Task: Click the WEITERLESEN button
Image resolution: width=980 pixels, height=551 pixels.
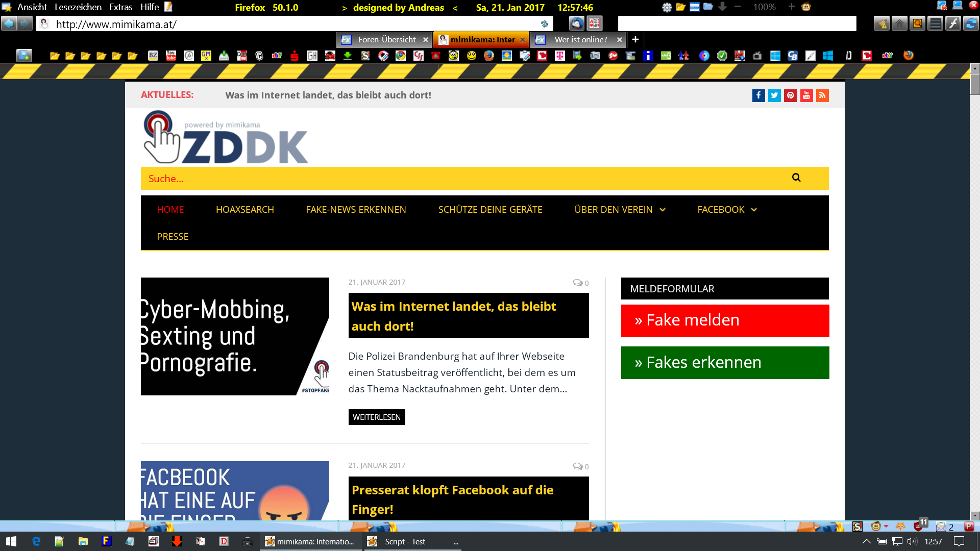Action: coord(376,417)
